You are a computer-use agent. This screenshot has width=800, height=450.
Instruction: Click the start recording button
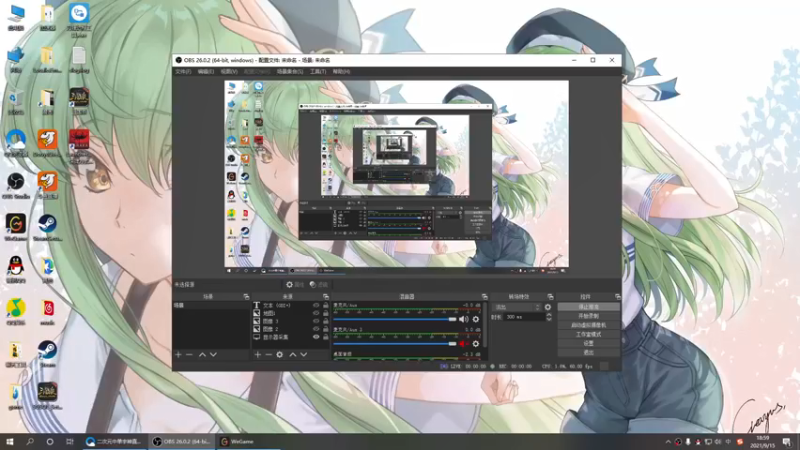(588, 316)
